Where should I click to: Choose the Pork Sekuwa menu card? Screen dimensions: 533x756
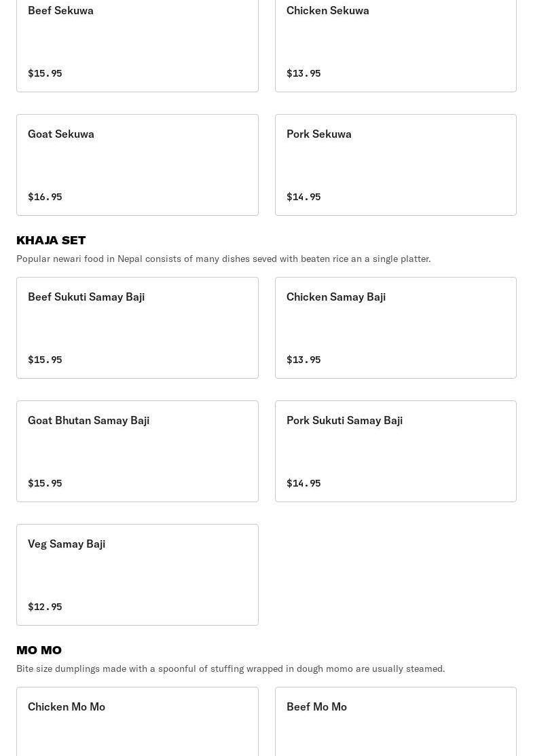click(395, 165)
